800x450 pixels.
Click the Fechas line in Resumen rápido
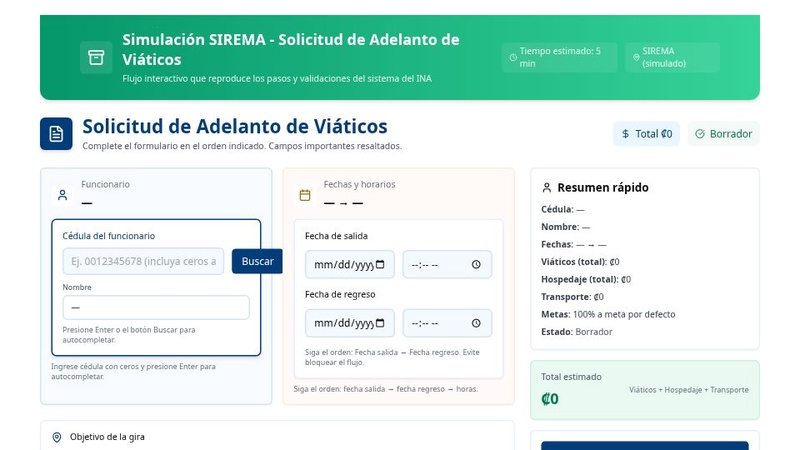coord(573,244)
